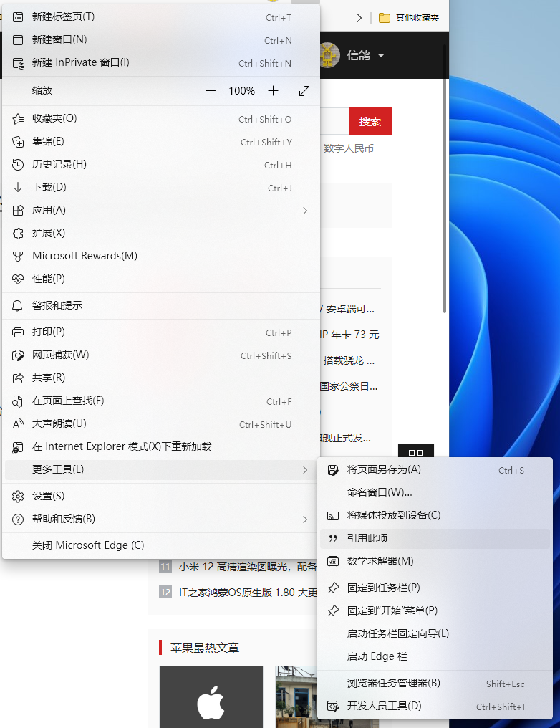This screenshot has height=728, width=560.
Task: Click the pin icon for 固定到任务栏
Action: (x=333, y=588)
